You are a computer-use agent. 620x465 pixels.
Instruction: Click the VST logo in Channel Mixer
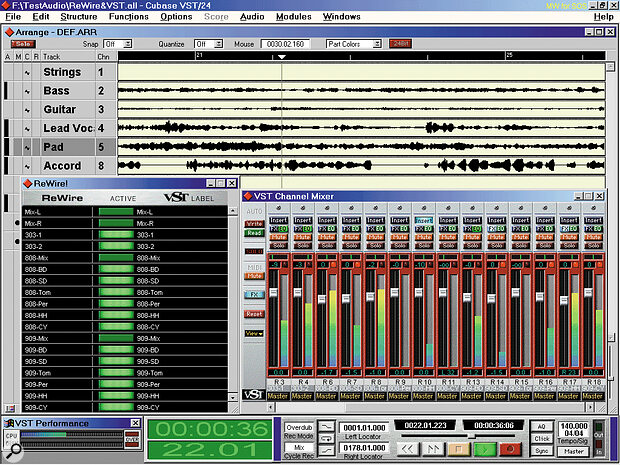(x=253, y=395)
